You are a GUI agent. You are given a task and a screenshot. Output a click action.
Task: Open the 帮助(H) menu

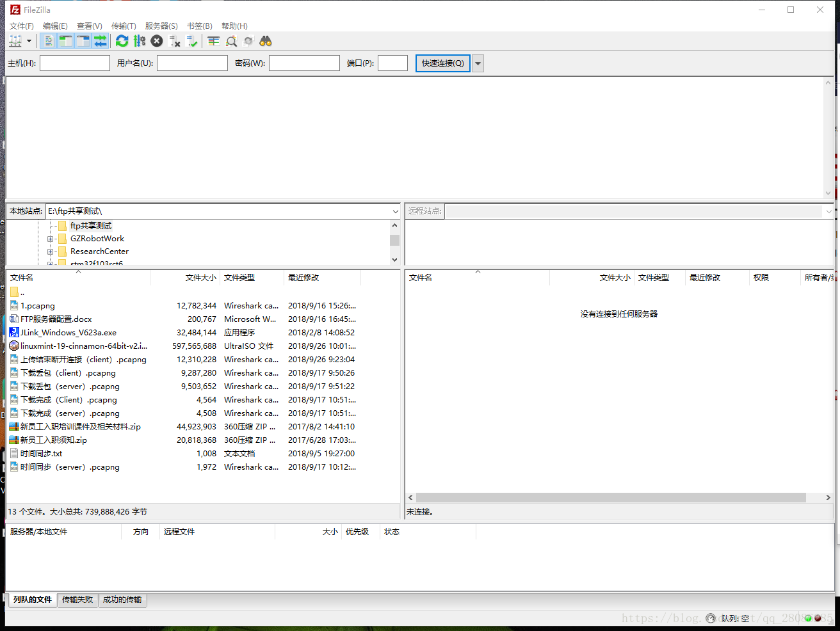pos(234,26)
